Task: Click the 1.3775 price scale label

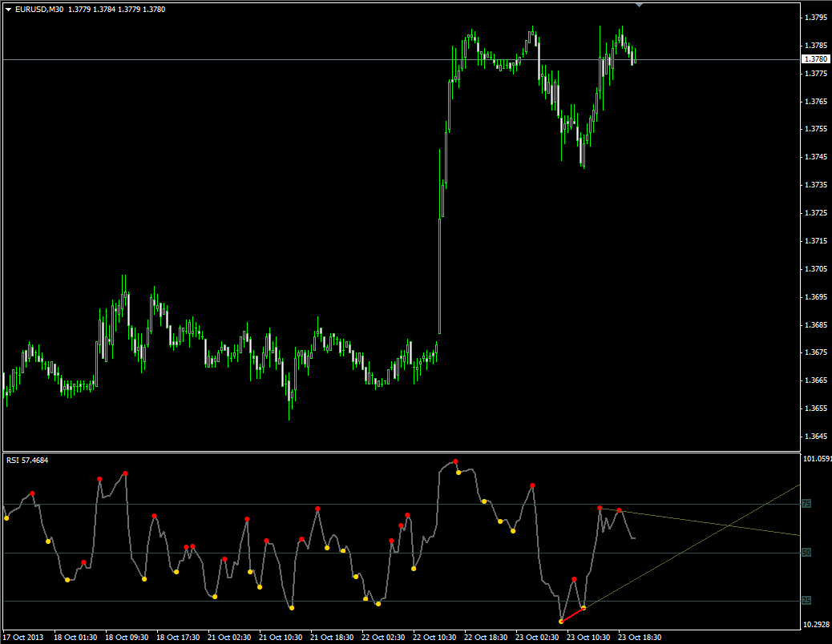Action: [815, 73]
